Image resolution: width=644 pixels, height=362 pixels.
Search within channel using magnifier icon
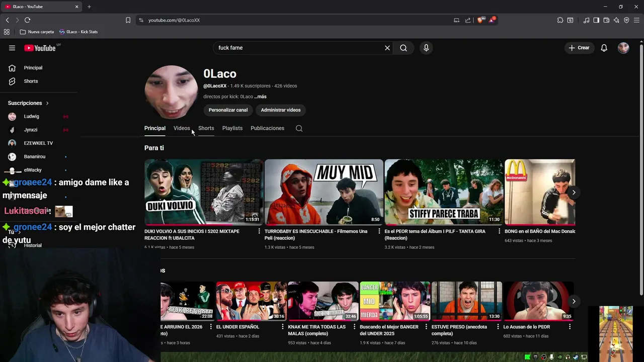point(299,128)
